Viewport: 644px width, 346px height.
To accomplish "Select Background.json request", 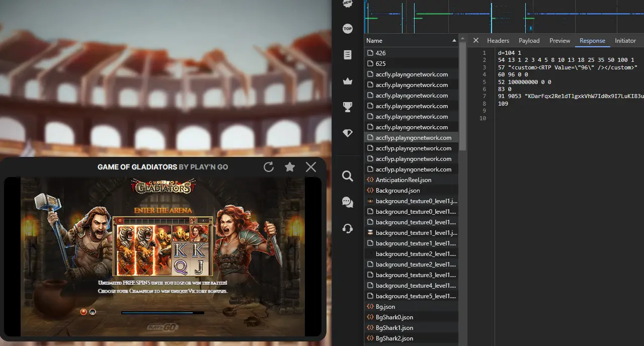I will (x=411, y=190).
